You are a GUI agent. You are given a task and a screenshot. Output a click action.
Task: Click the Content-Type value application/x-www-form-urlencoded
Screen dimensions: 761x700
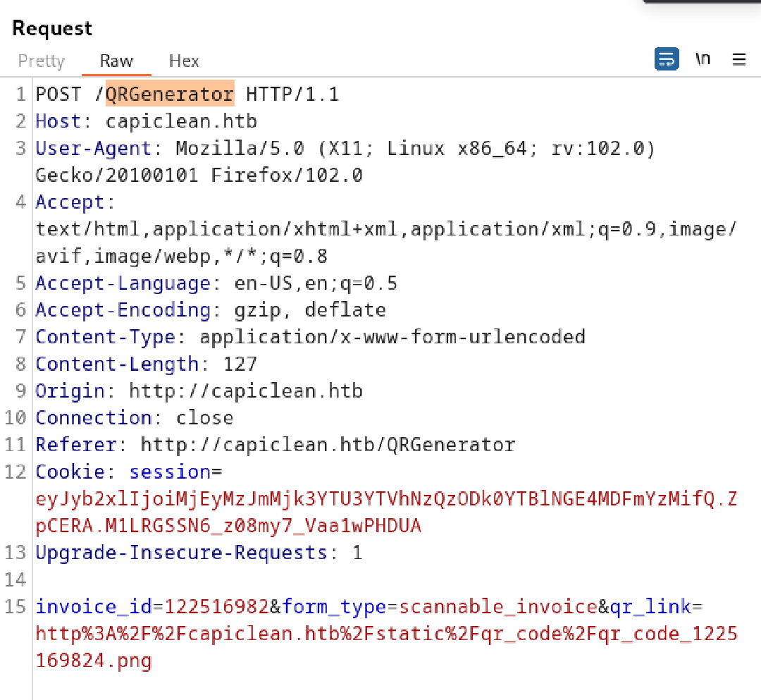click(x=392, y=337)
